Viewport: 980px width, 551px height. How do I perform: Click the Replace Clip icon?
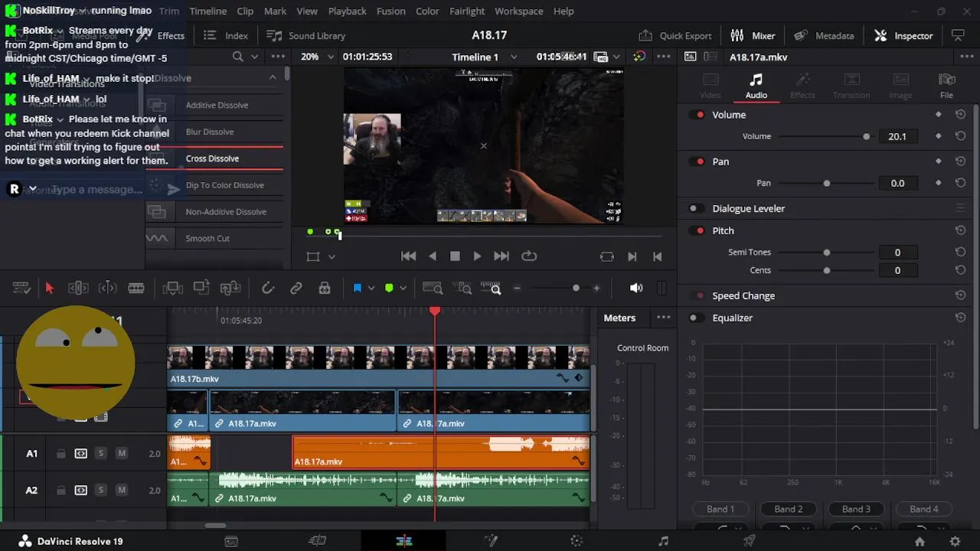230,288
